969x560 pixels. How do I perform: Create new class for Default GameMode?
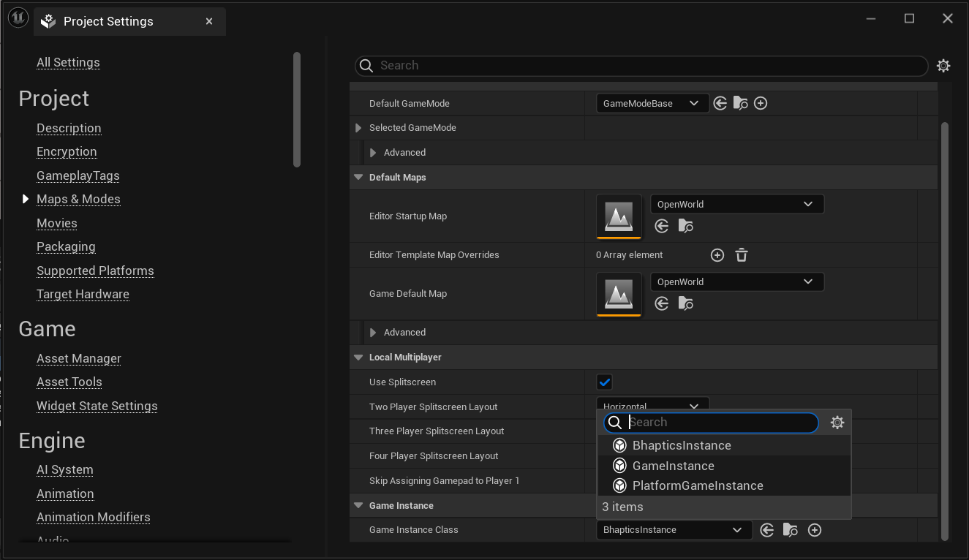coord(761,103)
